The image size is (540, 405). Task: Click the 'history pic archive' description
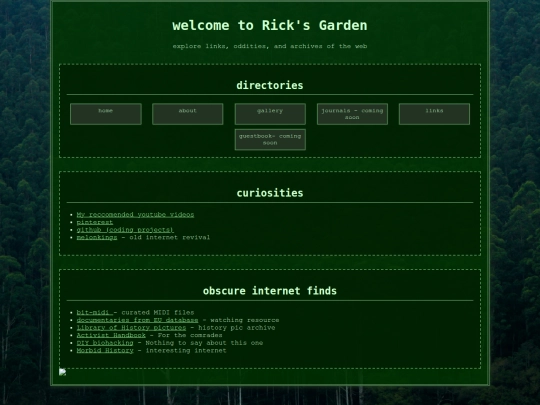click(237, 328)
